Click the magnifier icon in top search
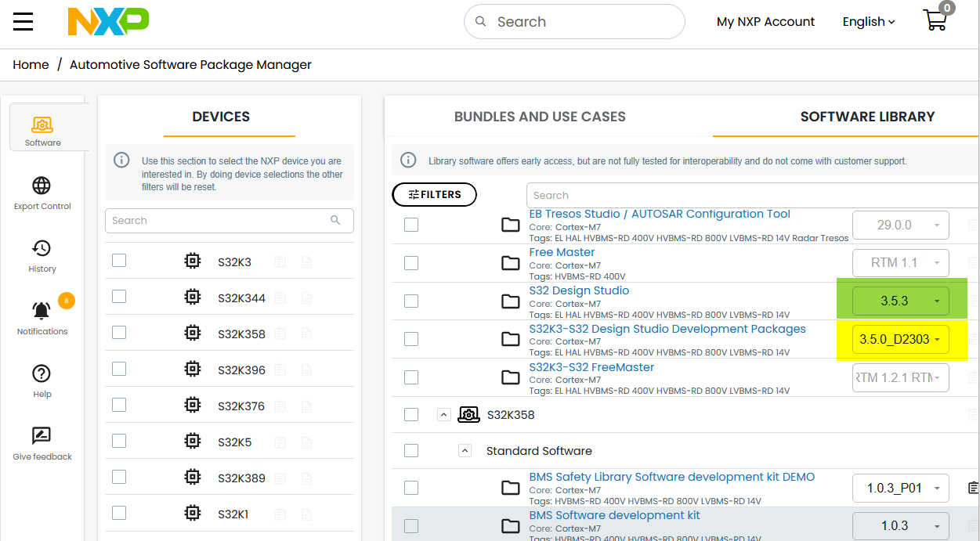The image size is (980, 541). 481,22
